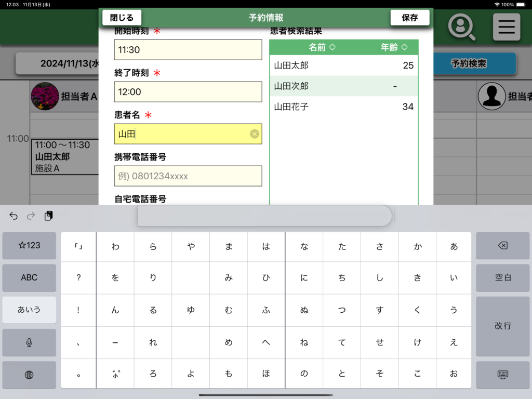Tap the keyboard clipboard paste icon
Screen dimensions: 532x399
point(48,216)
